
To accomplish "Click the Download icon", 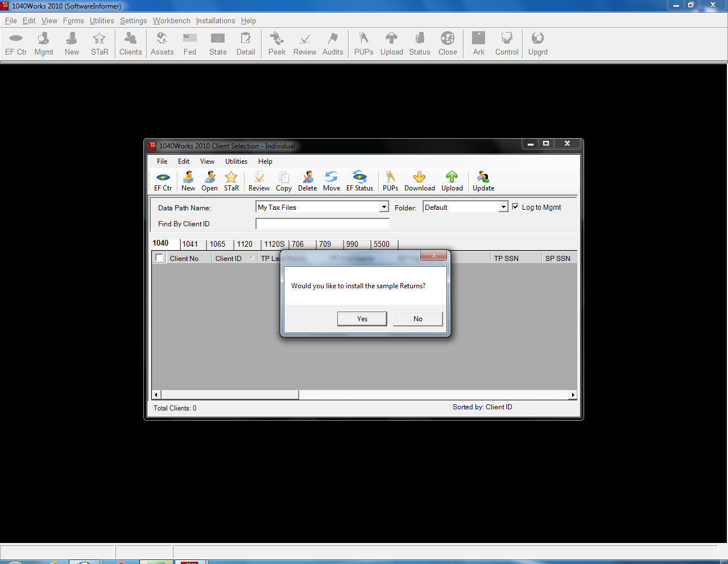I will [419, 181].
